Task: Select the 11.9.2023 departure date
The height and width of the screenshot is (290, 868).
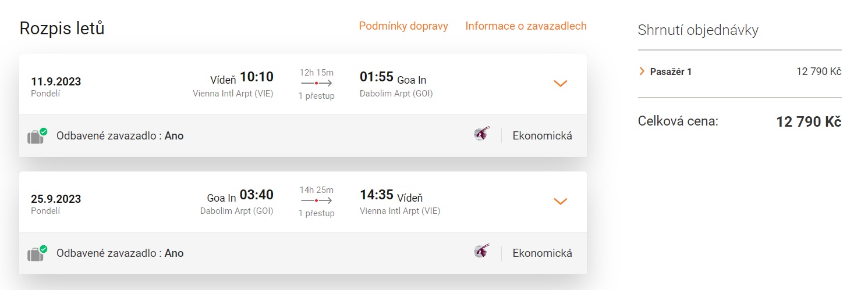Action: 56,81
